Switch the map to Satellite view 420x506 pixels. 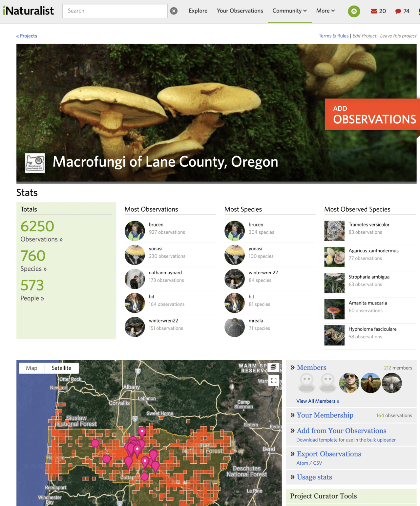click(x=61, y=368)
